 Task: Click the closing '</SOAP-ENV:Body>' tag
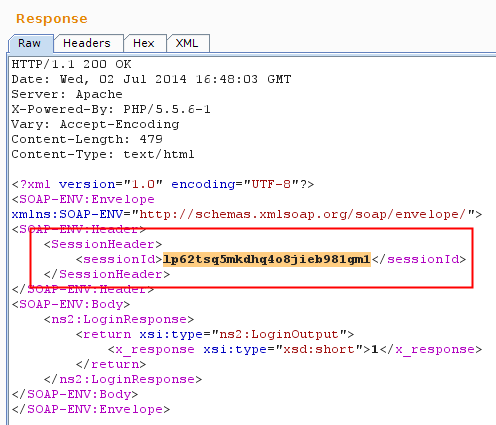[75, 394]
